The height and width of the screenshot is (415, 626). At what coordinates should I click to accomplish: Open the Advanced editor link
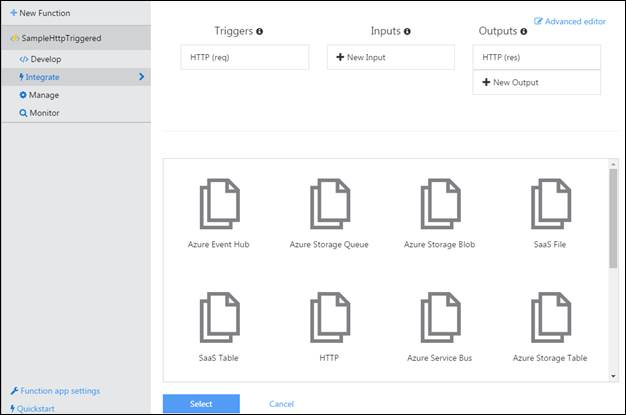(x=571, y=21)
